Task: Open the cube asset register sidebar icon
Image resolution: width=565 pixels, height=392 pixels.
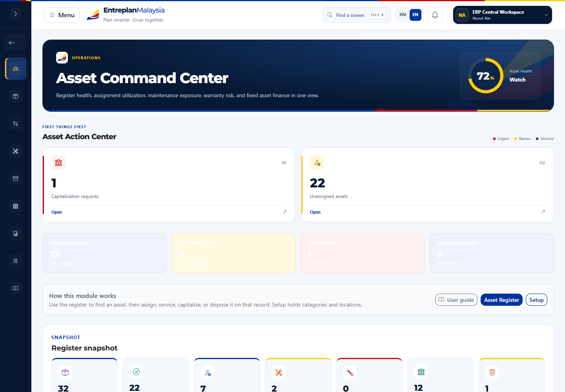Action: click(16, 96)
